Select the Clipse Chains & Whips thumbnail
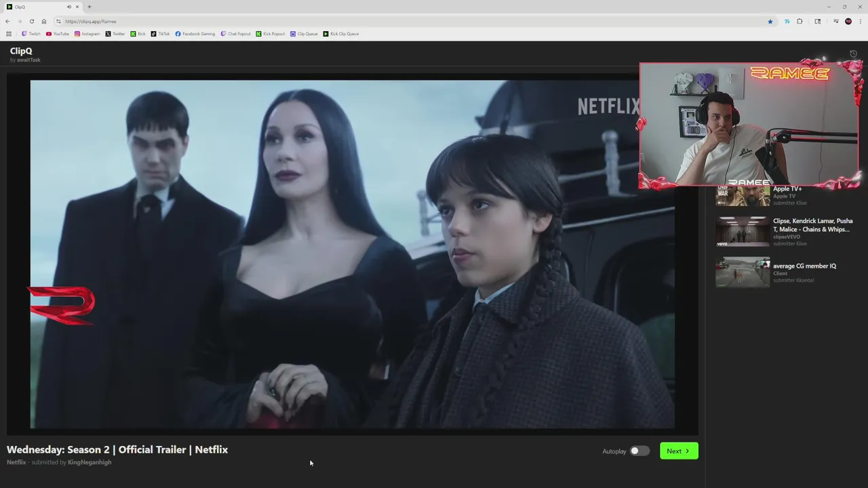Viewport: 868px width, 488px height. [743, 231]
